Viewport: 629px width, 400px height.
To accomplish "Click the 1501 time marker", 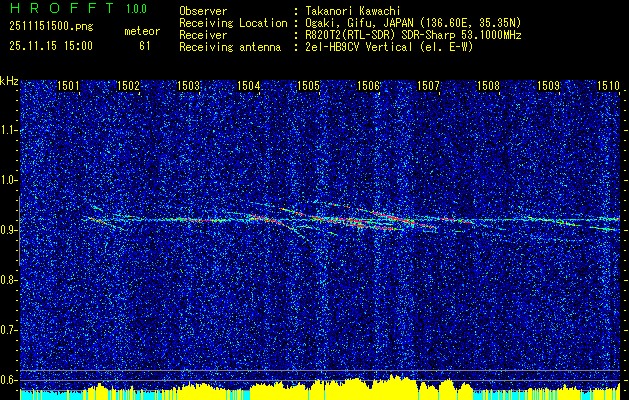I will coord(68,85).
